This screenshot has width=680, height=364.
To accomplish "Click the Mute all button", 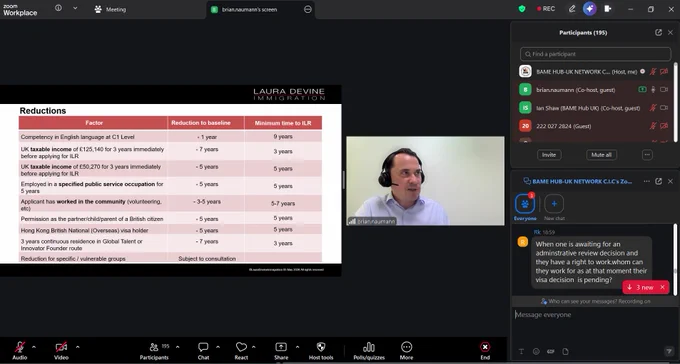I will (x=601, y=155).
